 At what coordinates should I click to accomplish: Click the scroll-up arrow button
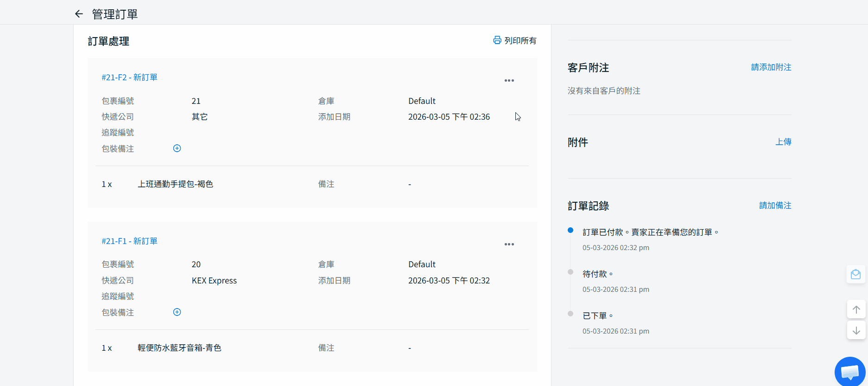click(x=856, y=309)
